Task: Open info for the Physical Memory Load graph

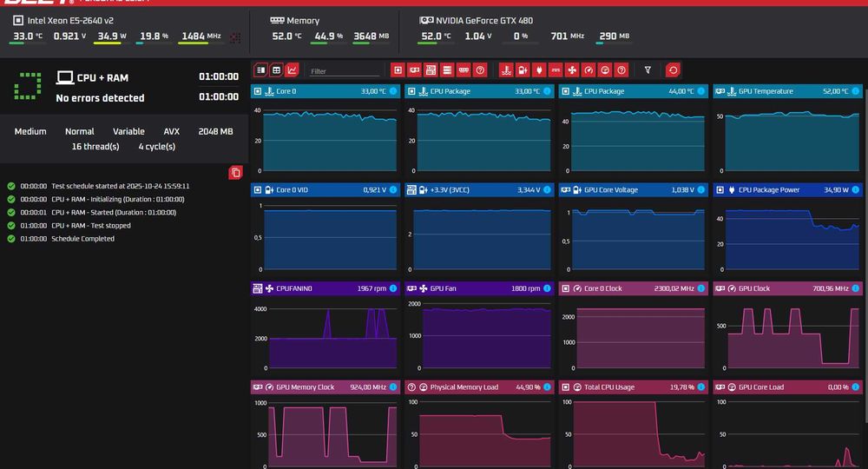Action: [x=547, y=387]
